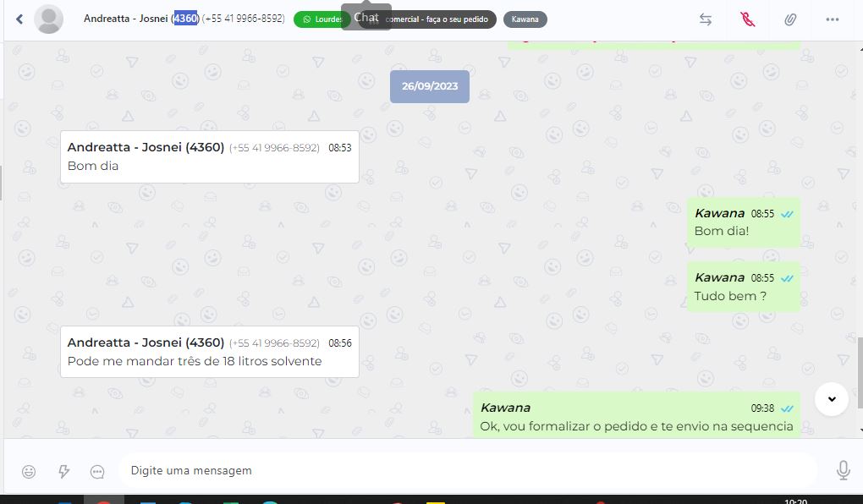Image resolution: width=863 pixels, height=504 pixels.
Task: Open the transfer conversation arrows icon
Action: point(706,19)
